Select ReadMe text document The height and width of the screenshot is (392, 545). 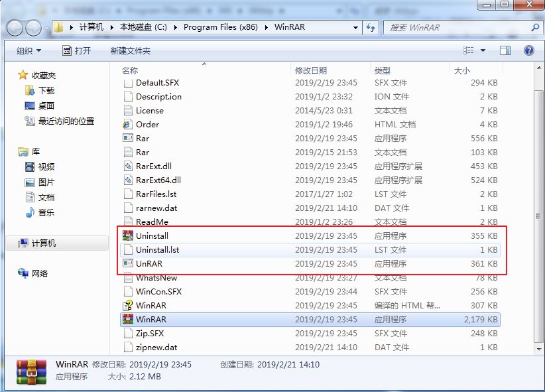[x=310, y=222]
